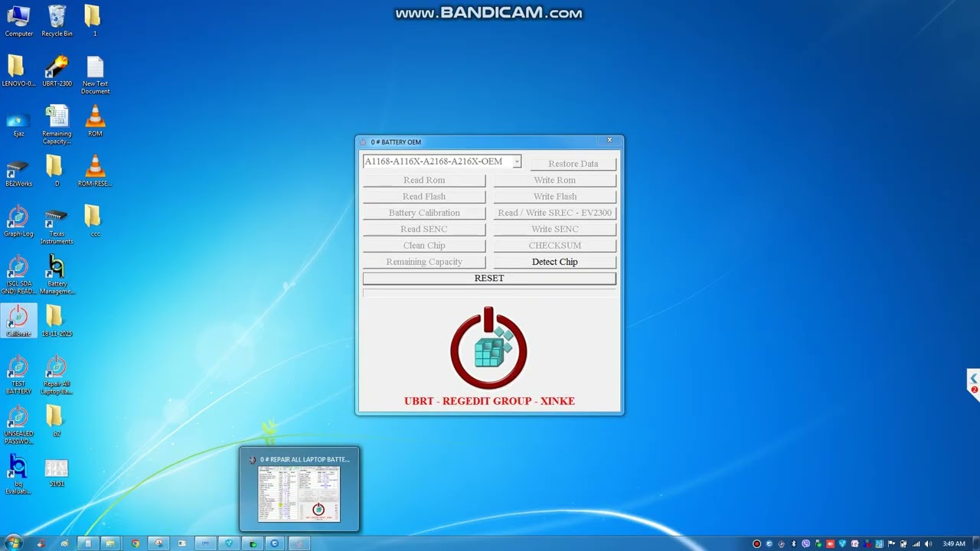Image resolution: width=980 pixels, height=551 pixels.
Task: Select the UNSEALED PASSWO... shortcut icon
Action: (x=18, y=425)
